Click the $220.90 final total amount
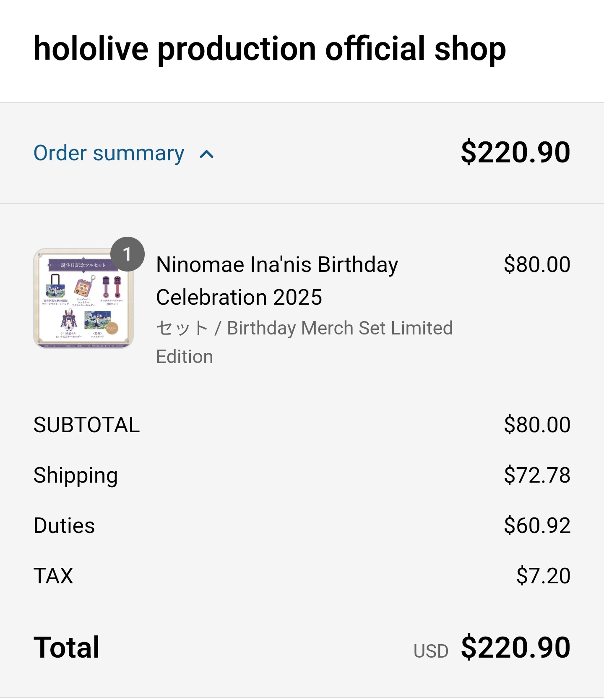Screen dimensions: 604x700 (515, 647)
